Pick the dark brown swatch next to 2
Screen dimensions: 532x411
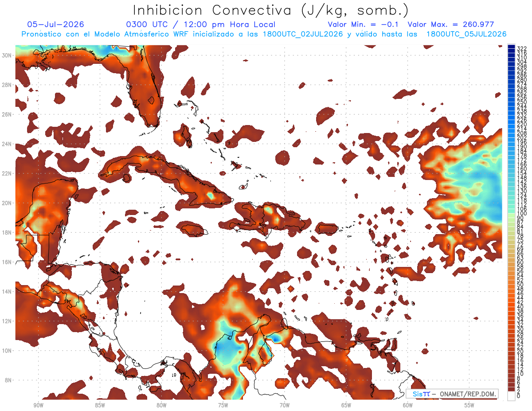pos(511,389)
